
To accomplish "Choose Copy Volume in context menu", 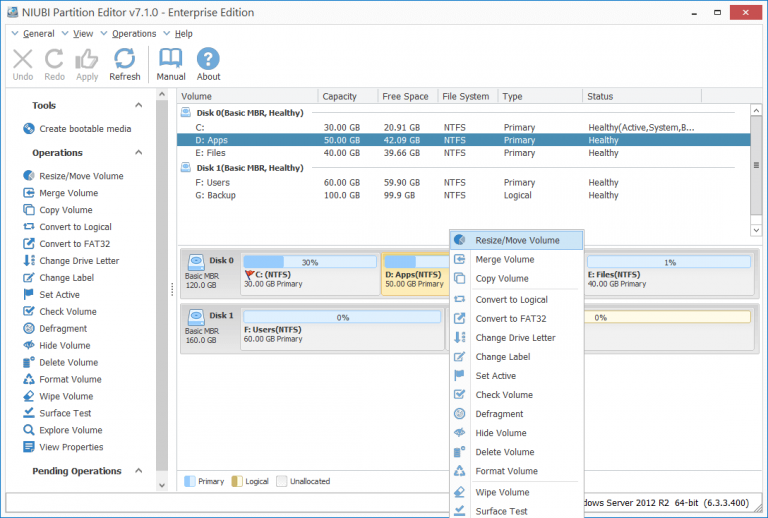I will tap(516, 279).
